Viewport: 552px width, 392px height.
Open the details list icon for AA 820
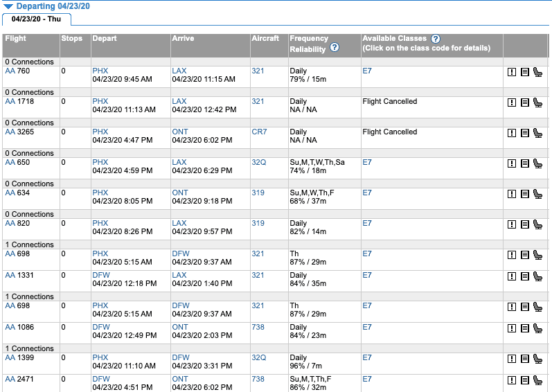[x=524, y=224]
